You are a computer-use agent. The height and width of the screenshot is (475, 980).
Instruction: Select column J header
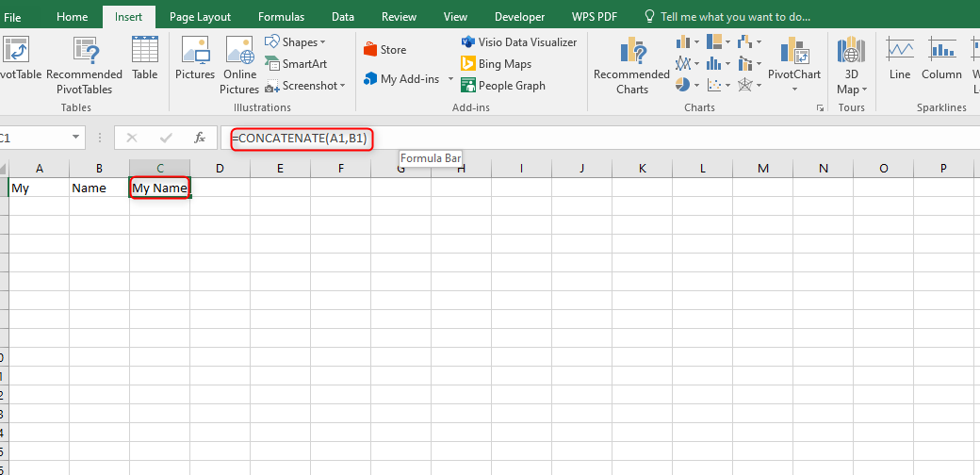[582, 168]
